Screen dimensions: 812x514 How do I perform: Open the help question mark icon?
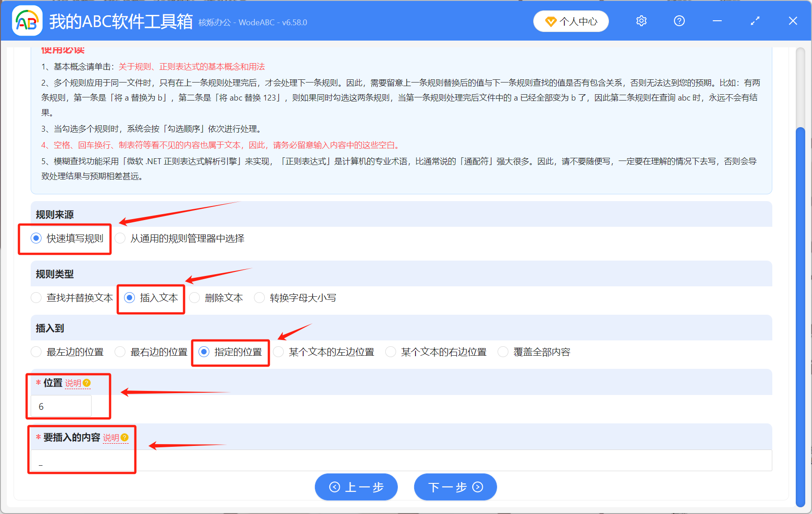[x=679, y=21]
